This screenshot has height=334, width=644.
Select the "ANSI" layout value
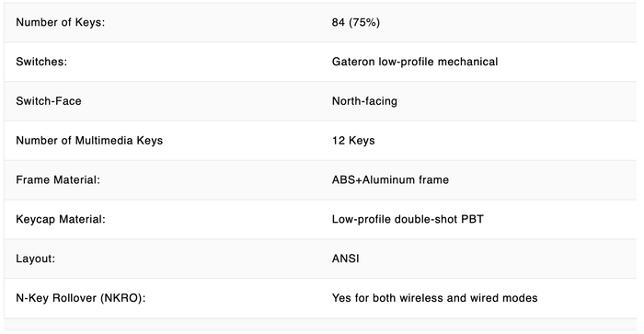point(345,259)
